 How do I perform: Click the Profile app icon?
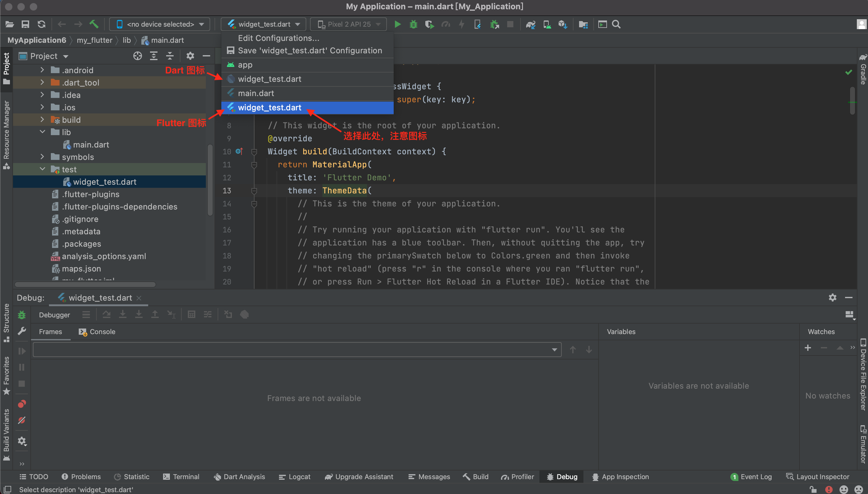point(445,24)
